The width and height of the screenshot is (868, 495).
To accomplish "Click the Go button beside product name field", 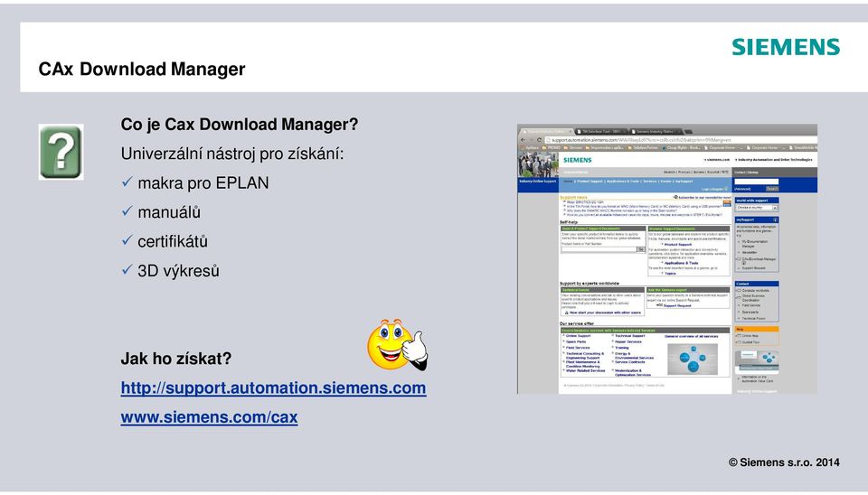I will point(641,249).
